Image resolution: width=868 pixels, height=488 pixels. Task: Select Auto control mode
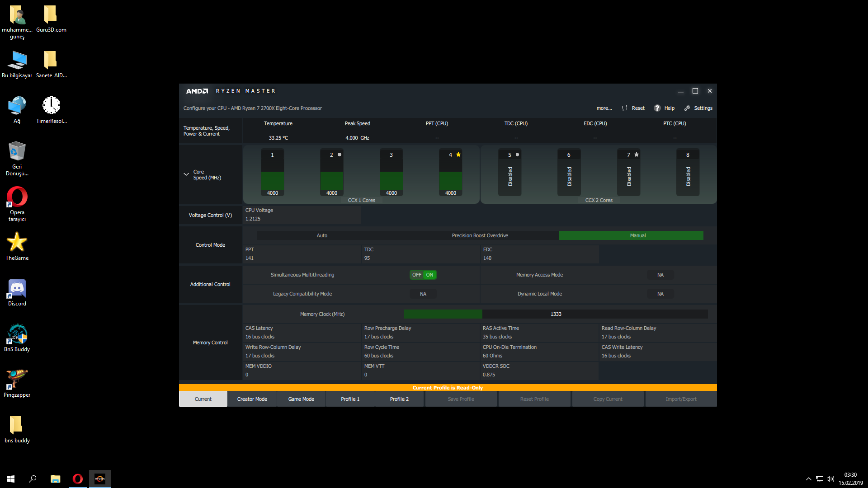click(x=322, y=235)
